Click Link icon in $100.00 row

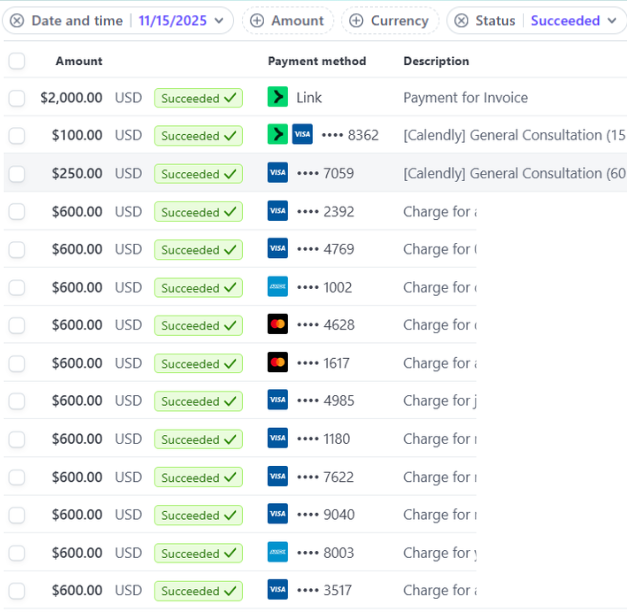point(278,134)
